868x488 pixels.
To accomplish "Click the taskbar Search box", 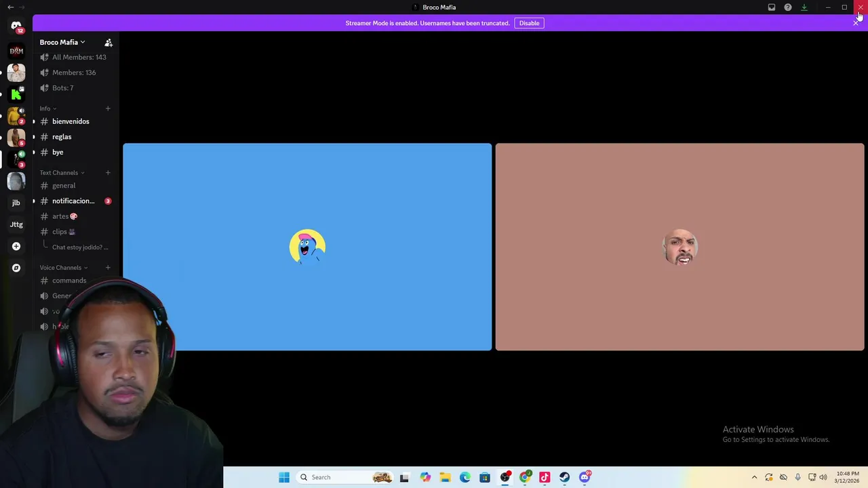I will coord(346,477).
